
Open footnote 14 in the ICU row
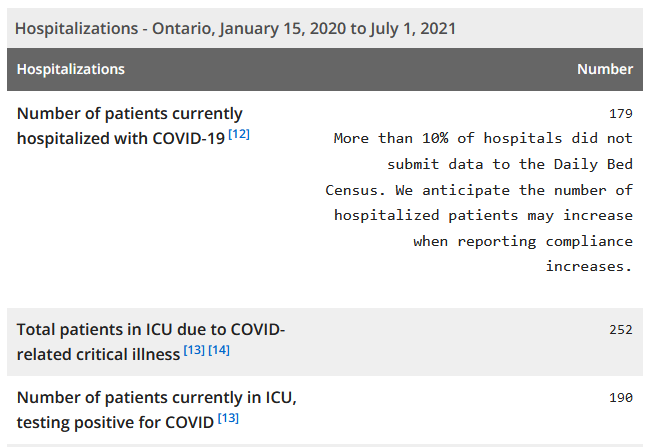click(x=219, y=350)
